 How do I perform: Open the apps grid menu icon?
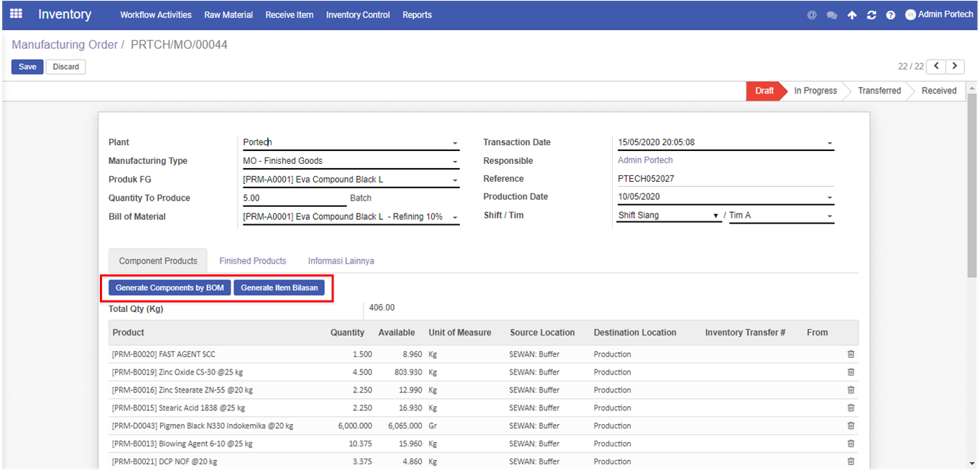(x=16, y=14)
